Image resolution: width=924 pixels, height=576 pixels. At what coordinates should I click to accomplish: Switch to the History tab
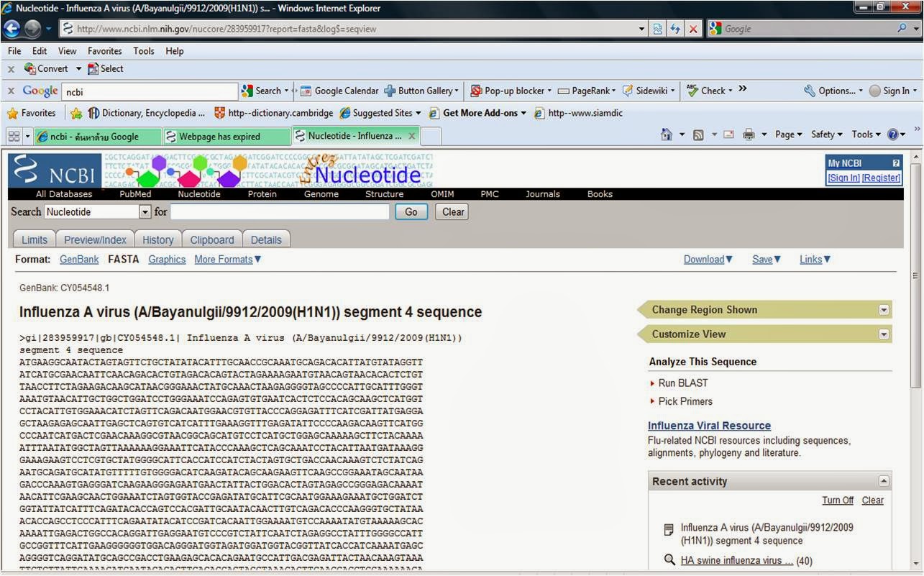coord(157,239)
